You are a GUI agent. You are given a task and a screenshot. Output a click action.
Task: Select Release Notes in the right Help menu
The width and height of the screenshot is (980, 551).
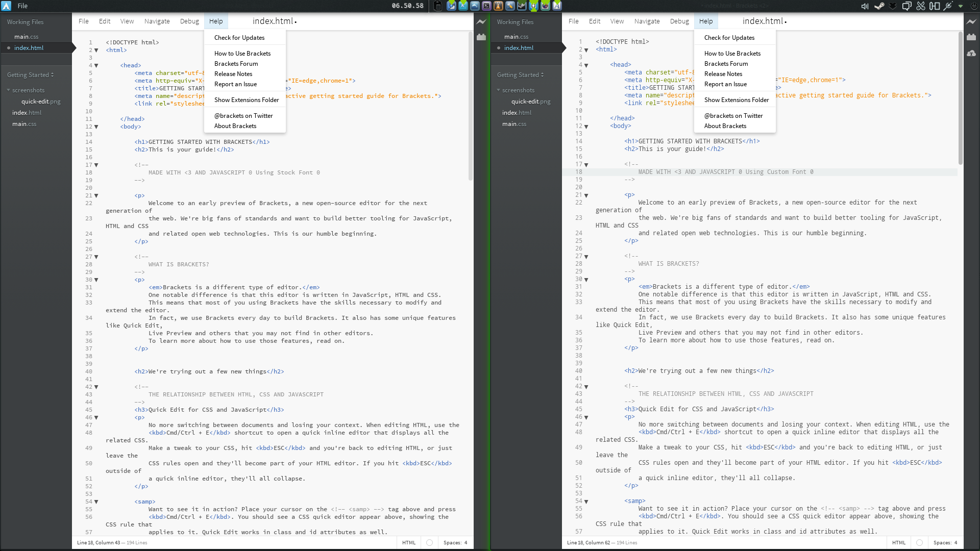click(x=735, y=74)
